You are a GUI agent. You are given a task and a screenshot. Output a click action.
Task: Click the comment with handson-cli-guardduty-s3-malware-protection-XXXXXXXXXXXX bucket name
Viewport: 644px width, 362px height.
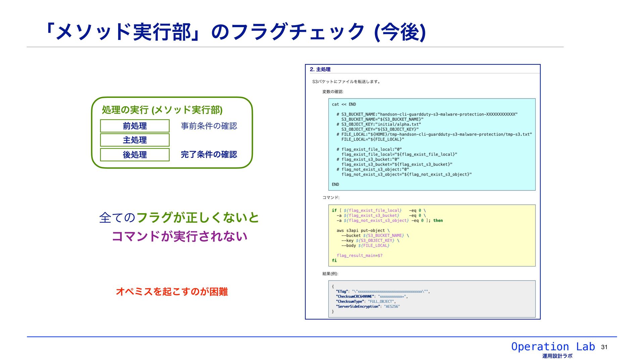pyautogui.click(x=427, y=114)
